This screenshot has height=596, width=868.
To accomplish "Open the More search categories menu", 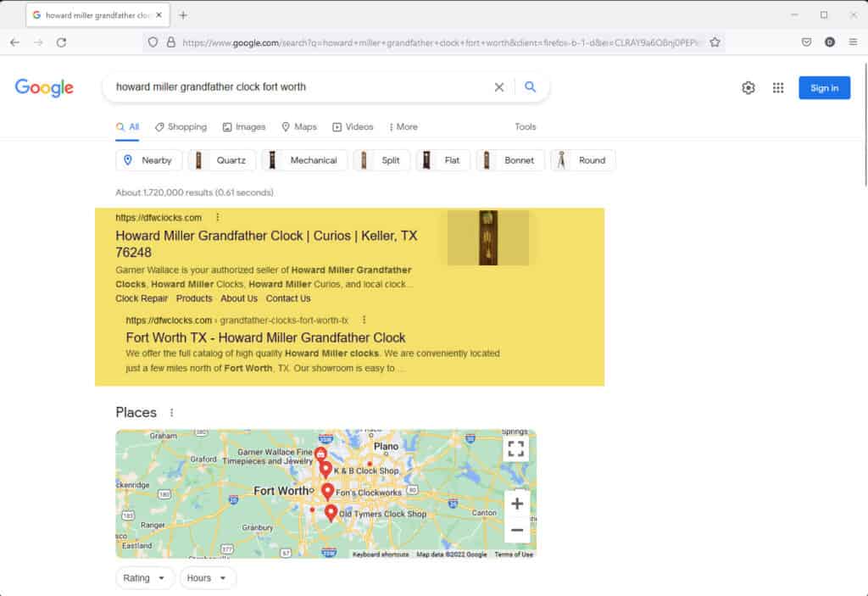I will click(403, 127).
